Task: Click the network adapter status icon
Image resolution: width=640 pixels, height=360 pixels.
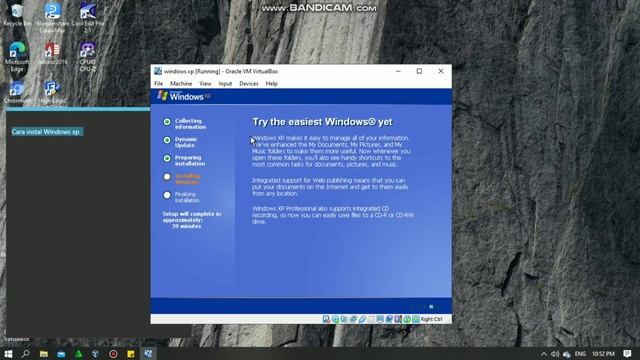Action: [353, 319]
